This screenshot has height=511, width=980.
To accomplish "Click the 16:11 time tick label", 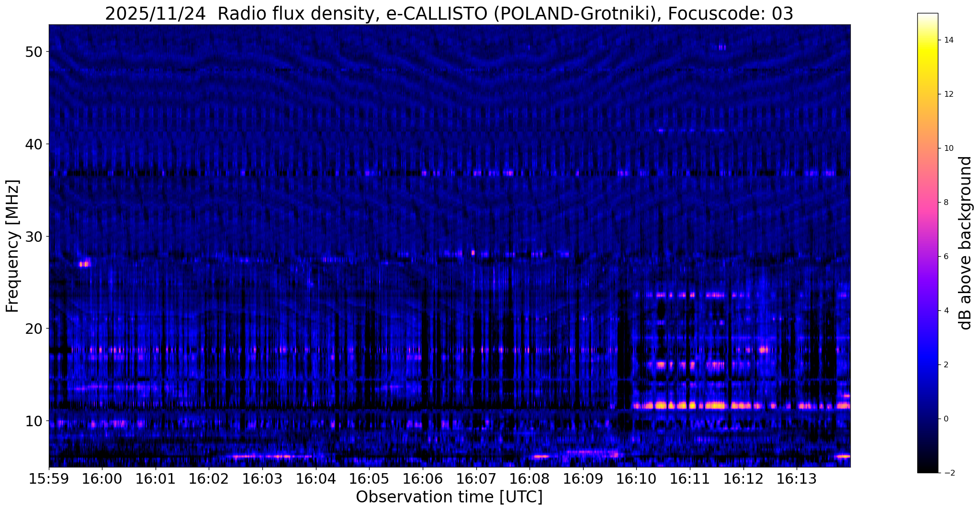I will (690, 478).
